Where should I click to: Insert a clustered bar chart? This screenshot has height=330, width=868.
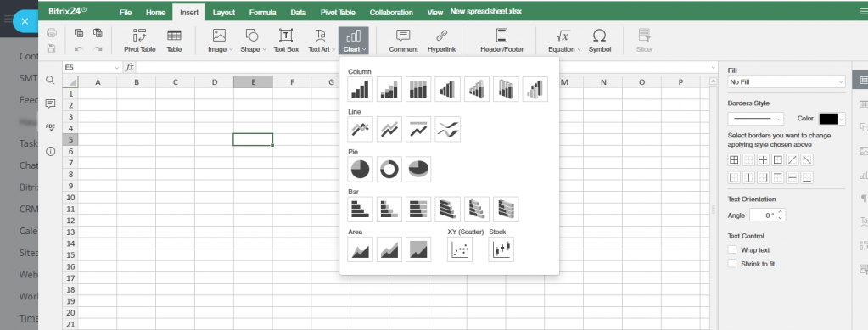point(360,210)
